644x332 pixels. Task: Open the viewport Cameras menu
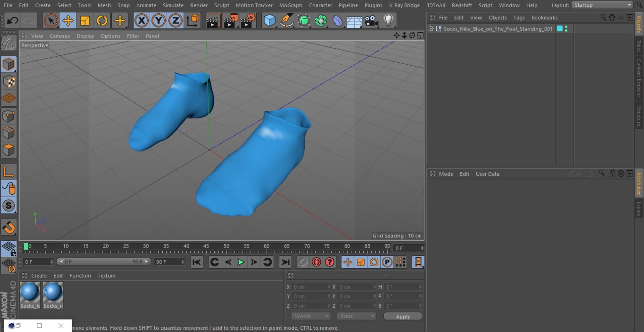pos(60,36)
